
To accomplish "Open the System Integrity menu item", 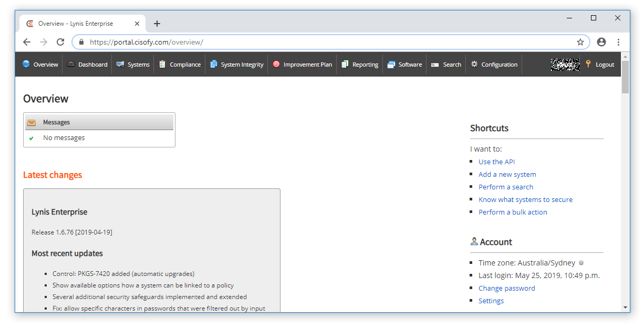I will click(x=236, y=65).
